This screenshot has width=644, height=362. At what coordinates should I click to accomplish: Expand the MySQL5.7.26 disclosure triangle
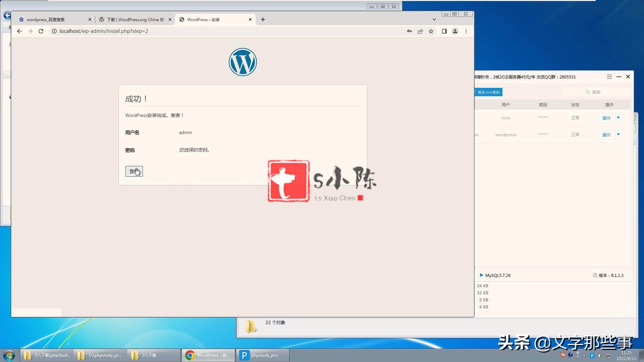(482, 275)
